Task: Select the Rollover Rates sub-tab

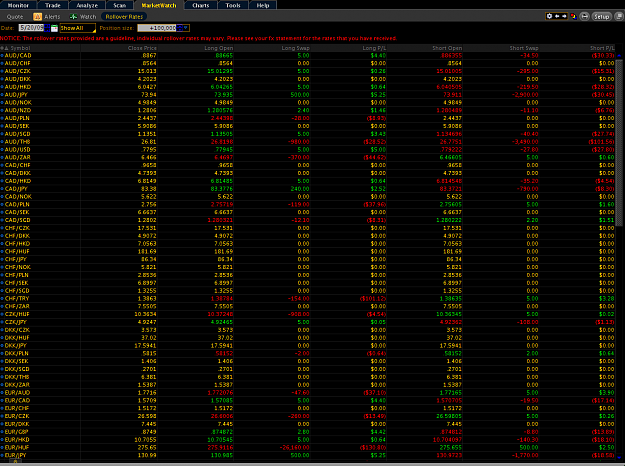Action: (x=124, y=17)
